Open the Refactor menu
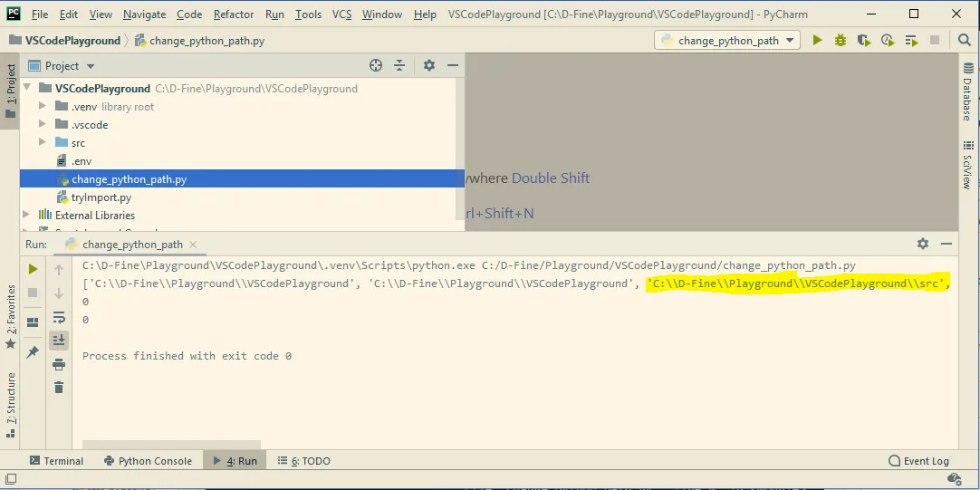The image size is (980, 490). point(234,14)
